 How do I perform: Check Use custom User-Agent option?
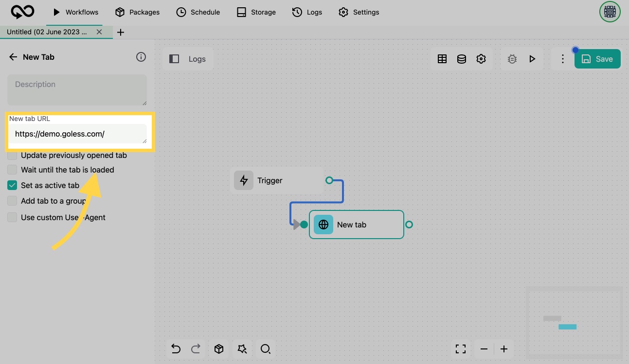pos(12,218)
